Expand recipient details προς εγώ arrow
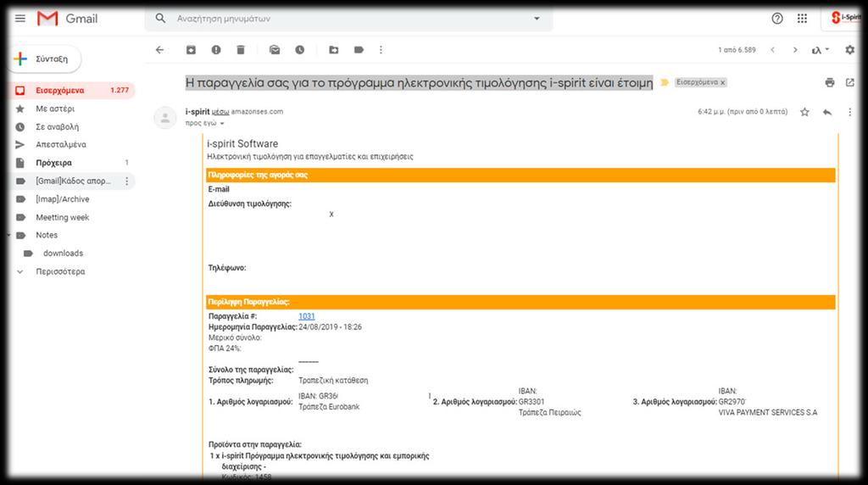The width and height of the screenshot is (868, 485). coord(222,124)
